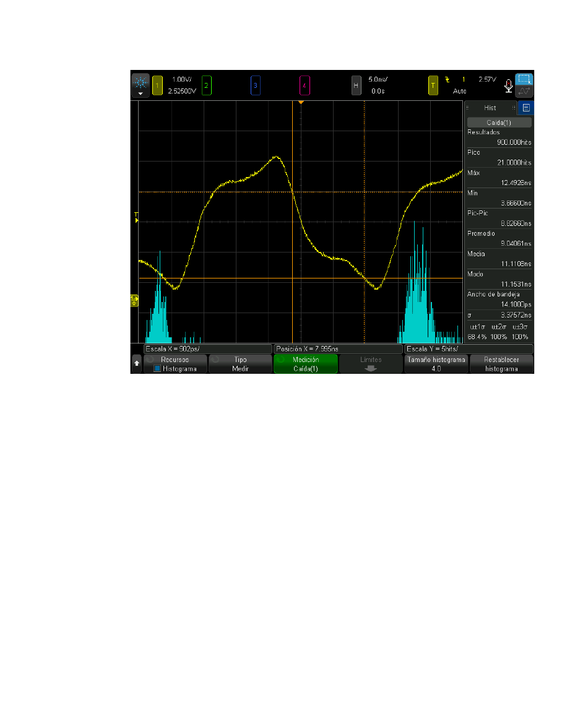This screenshot has width=588, height=721.
Task: Click Restablecer histograma
Action: (x=501, y=363)
